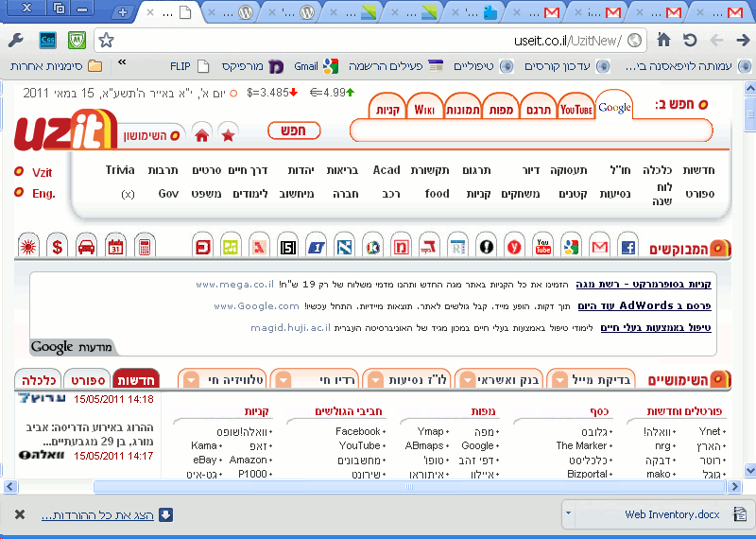
Task: Switch to Eng. version
Action: pyautogui.click(x=43, y=194)
